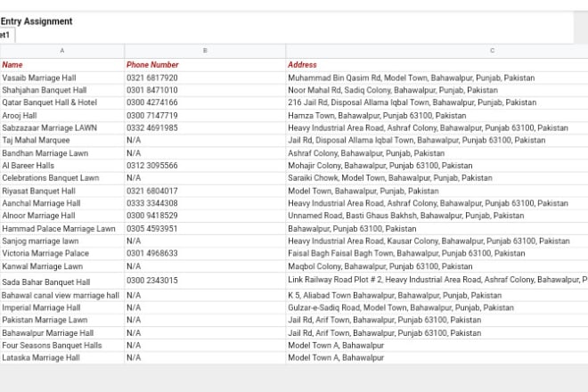The height and width of the screenshot is (392, 588).
Task: Click phone number 0300 2343015
Action: point(205,281)
